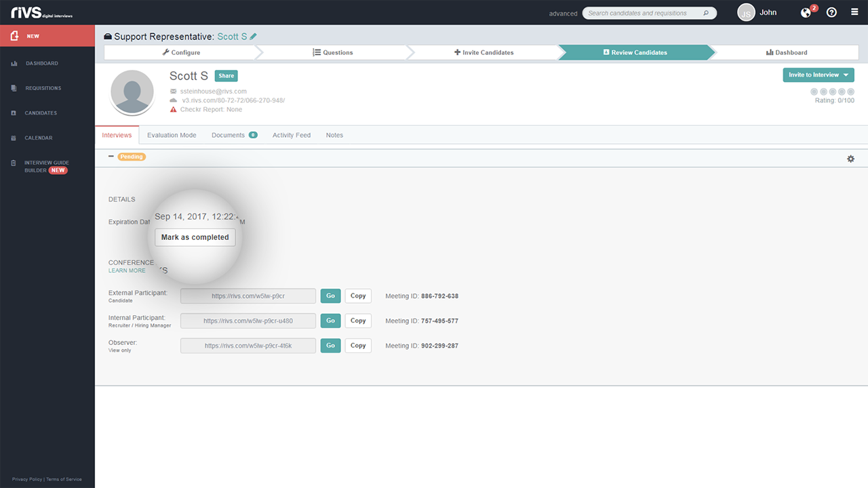Click the Share button
Image resolution: width=868 pixels, height=488 pixels.
click(x=226, y=76)
